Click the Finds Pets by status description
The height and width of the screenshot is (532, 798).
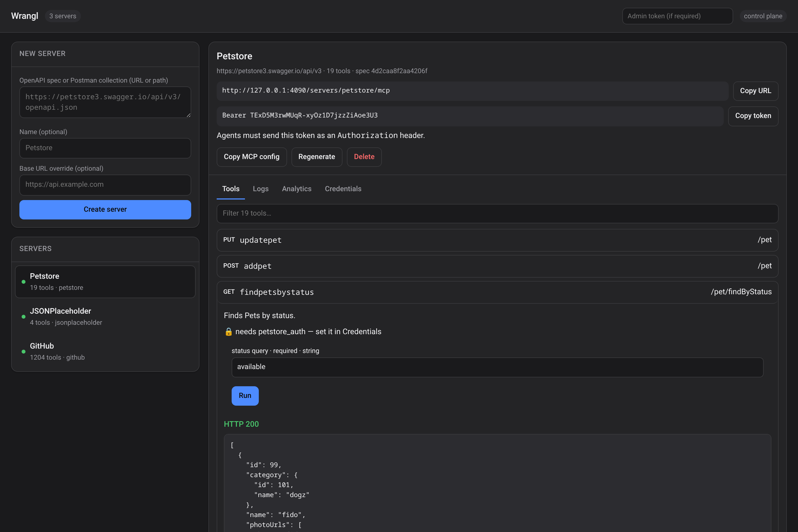[260, 316]
